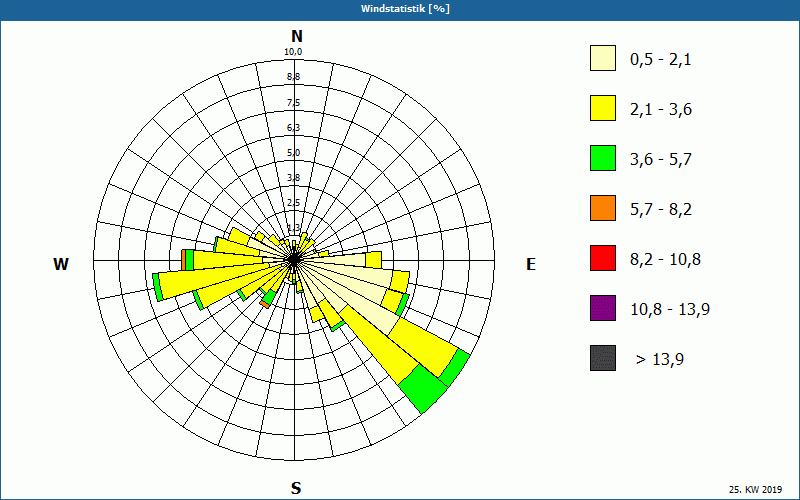Image resolution: width=800 pixels, height=500 pixels.
Task: Click the '5,0' radial axis value
Action: point(293,153)
